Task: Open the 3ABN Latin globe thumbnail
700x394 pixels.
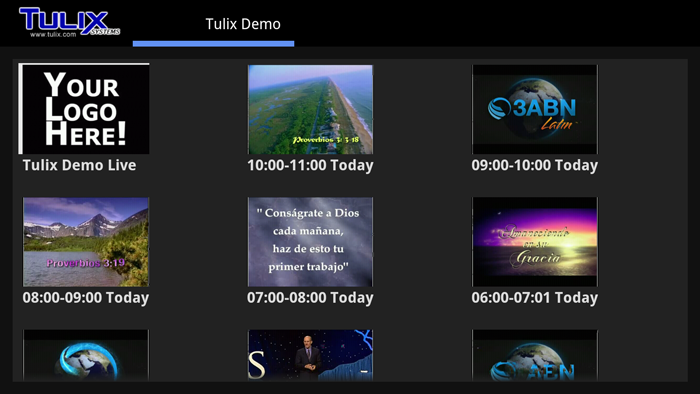Action: coord(535,109)
